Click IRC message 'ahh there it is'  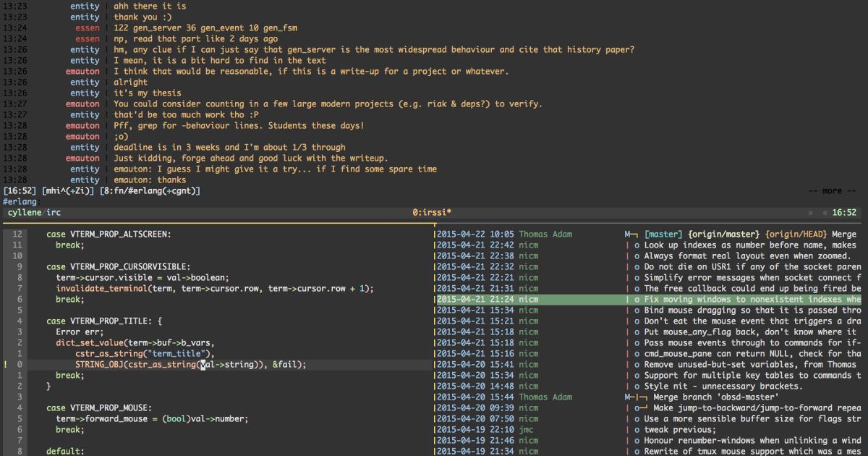(150, 7)
